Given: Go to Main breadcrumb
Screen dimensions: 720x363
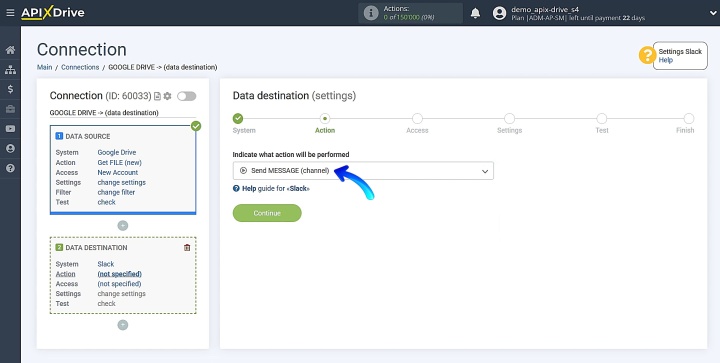Looking at the screenshot, I should pos(45,67).
